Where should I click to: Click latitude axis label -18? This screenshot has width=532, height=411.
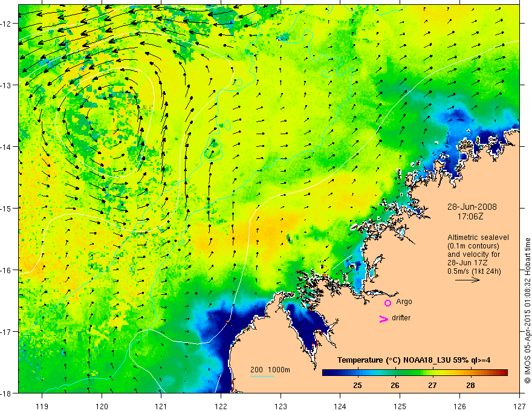(x=7, y=393)
